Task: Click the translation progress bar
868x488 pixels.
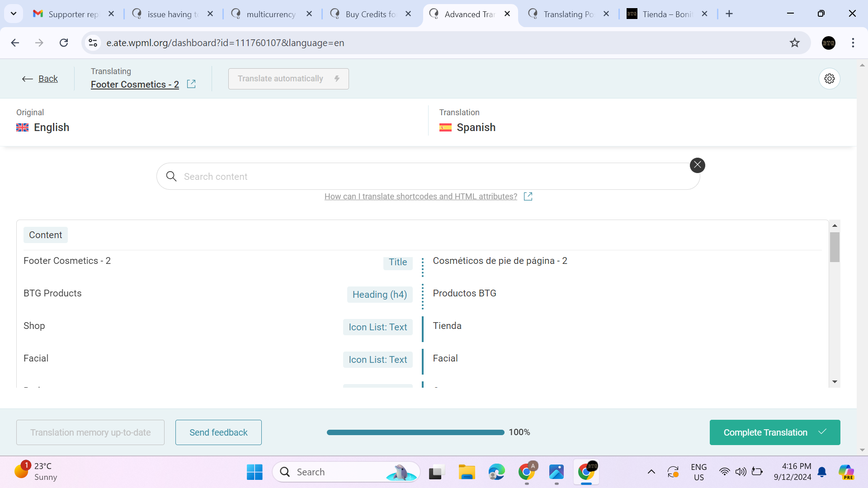Action: (415, 432)
